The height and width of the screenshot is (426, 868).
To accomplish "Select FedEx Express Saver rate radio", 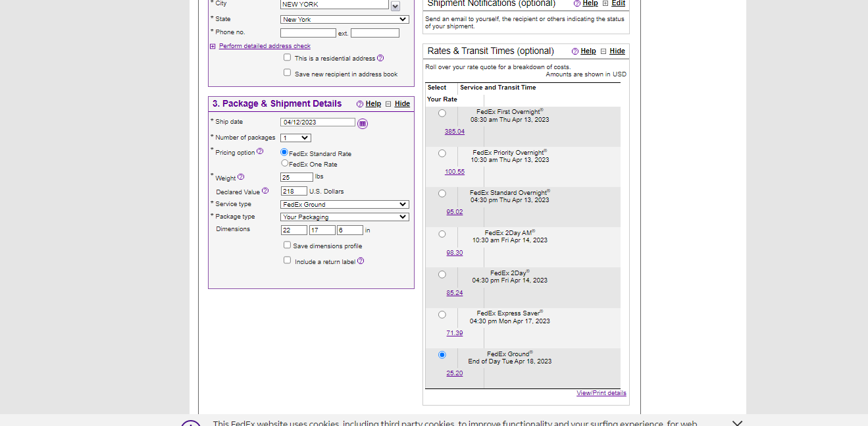I will tap(442, 315).
